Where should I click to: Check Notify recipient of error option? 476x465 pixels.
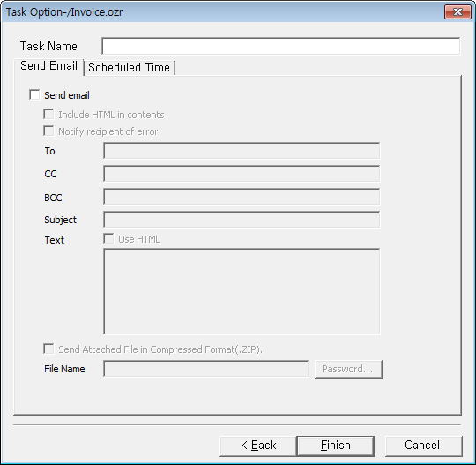tap(48, 131)
